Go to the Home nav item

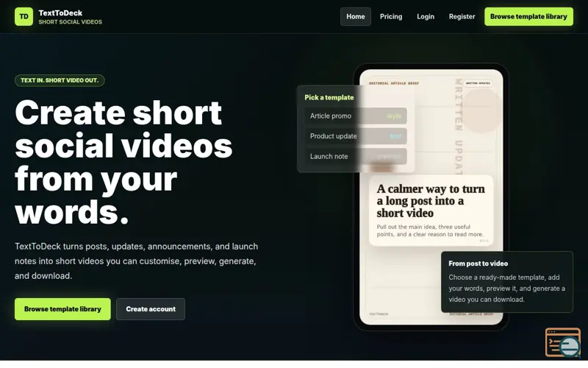click(x=356, y=16)
